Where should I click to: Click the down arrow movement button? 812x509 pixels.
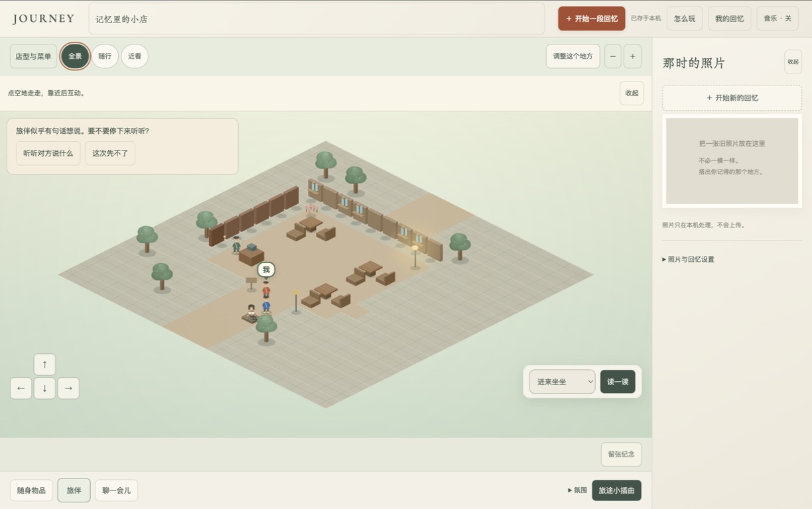click(x=44, y=388)
